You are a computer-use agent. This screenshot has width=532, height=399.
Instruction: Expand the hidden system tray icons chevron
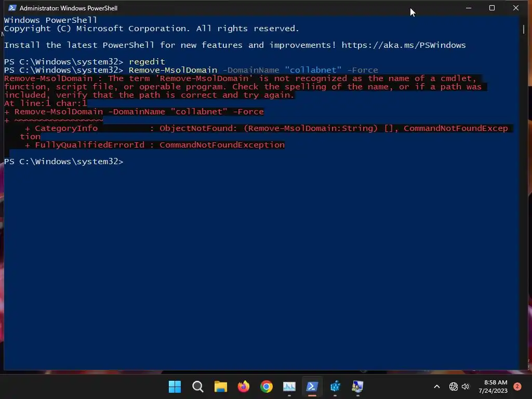pos(437,387)
